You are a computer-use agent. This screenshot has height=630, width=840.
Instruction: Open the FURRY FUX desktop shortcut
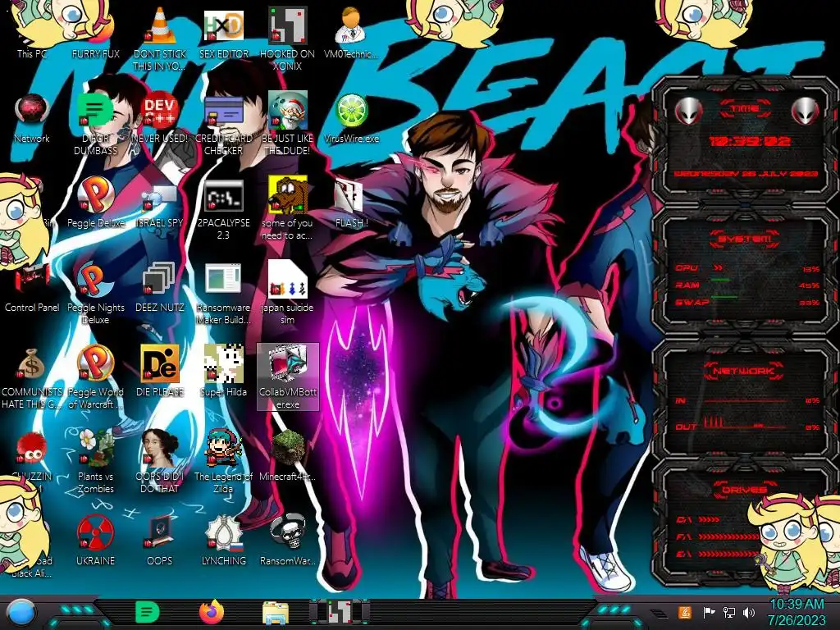(x=95, y=32)
